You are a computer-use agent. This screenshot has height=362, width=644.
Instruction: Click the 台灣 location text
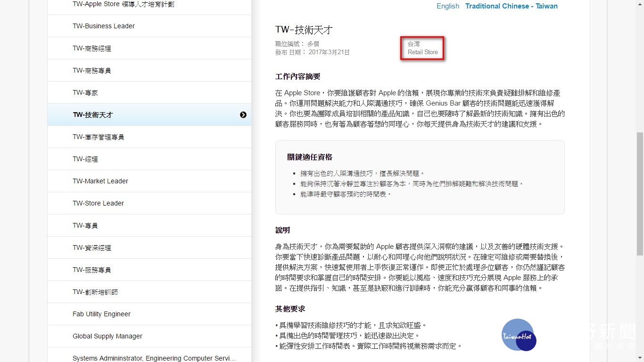click(413, 44)
